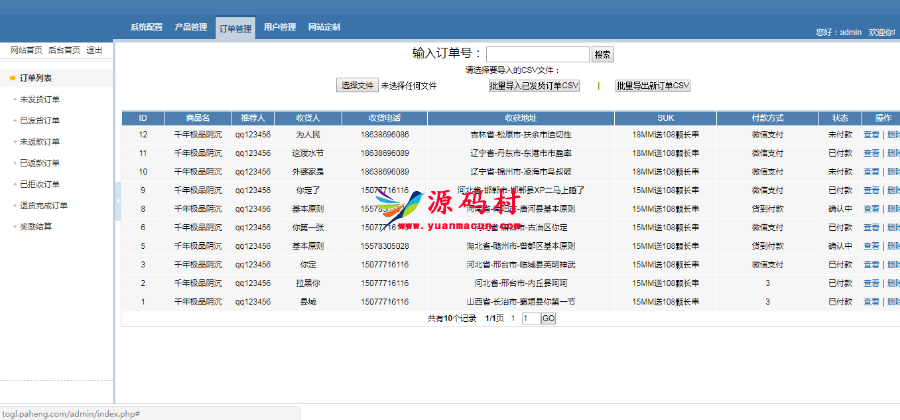Click the 网站首页 link
The height and width of the screenshot is (420, 900).
point(26,50)
